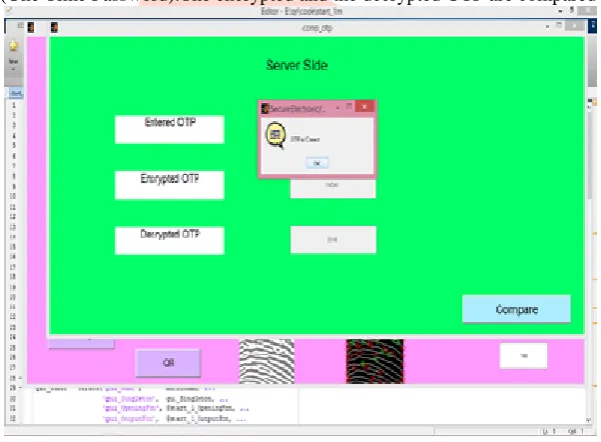Click the grayscale fingerprint image
The height and width of the screenshot is (442, 601).
click(x=267, y=361)
